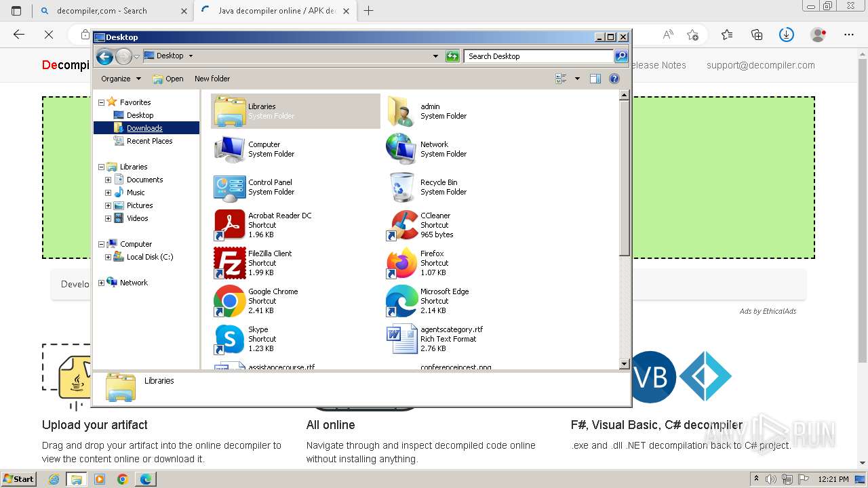Collapse the Libraries tree group
The image size is (868, 488).
[101, 167]
